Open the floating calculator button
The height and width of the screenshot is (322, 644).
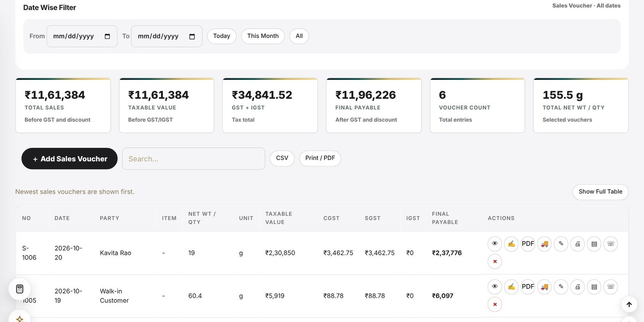pos(20,289)
